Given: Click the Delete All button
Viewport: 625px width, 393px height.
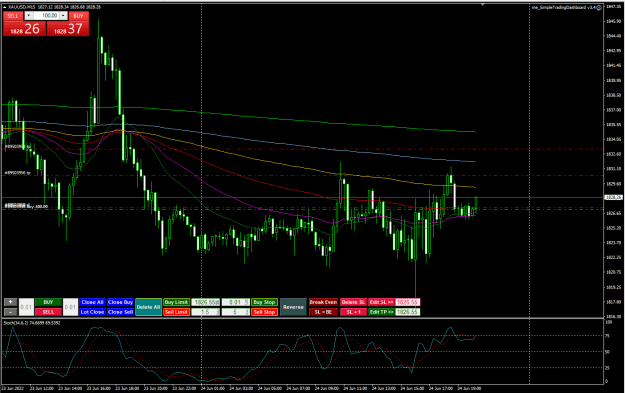Looking at the screenshot, I should point(148,307).
